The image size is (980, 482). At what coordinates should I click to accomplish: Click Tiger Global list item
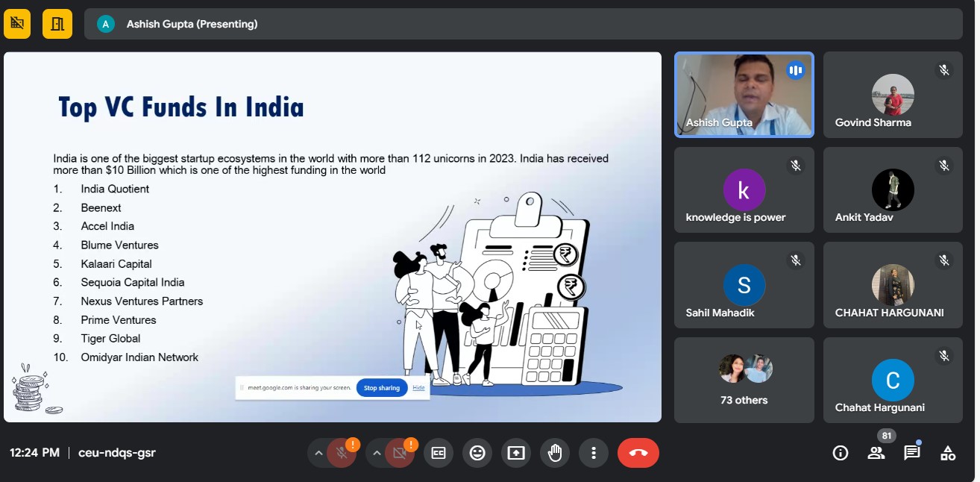(x=110, y=338)
